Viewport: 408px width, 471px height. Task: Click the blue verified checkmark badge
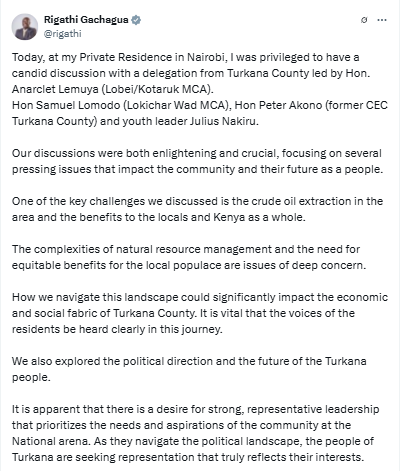point(136,20)
